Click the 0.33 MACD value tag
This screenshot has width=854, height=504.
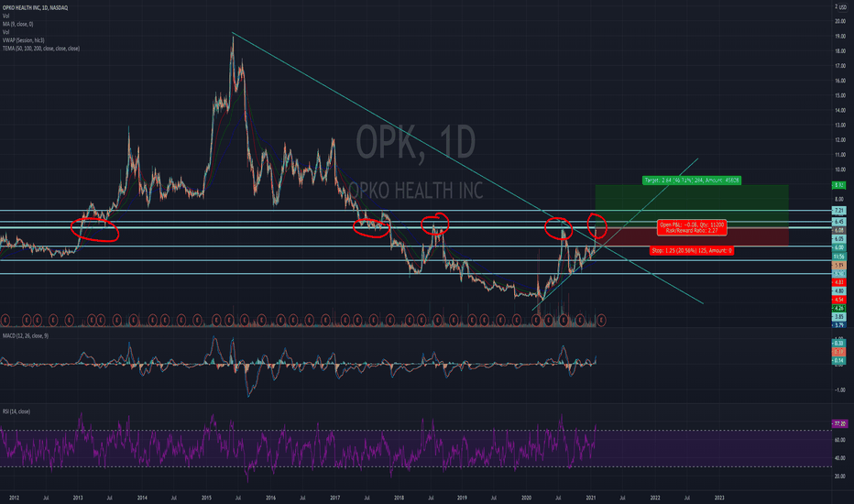coord(838,344)
